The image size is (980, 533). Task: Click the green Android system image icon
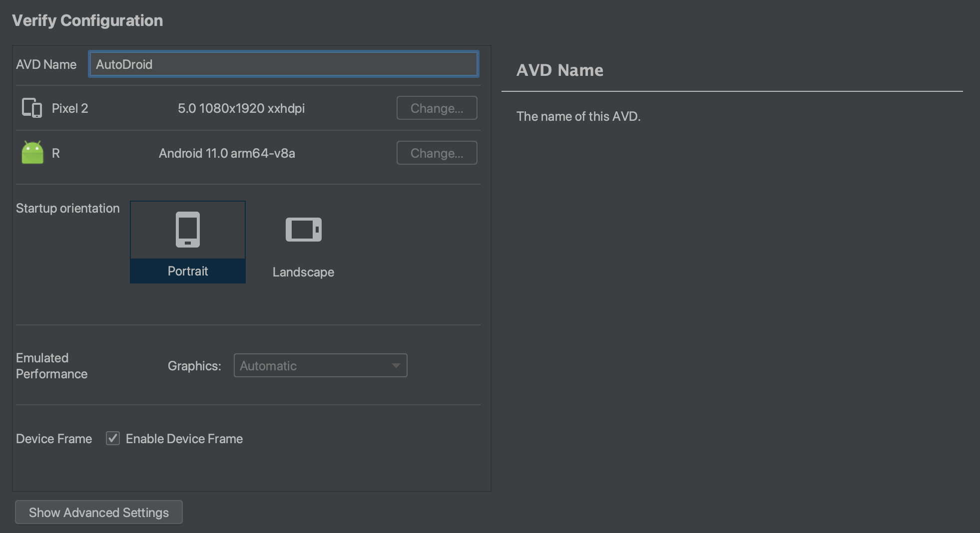(32, 153)
